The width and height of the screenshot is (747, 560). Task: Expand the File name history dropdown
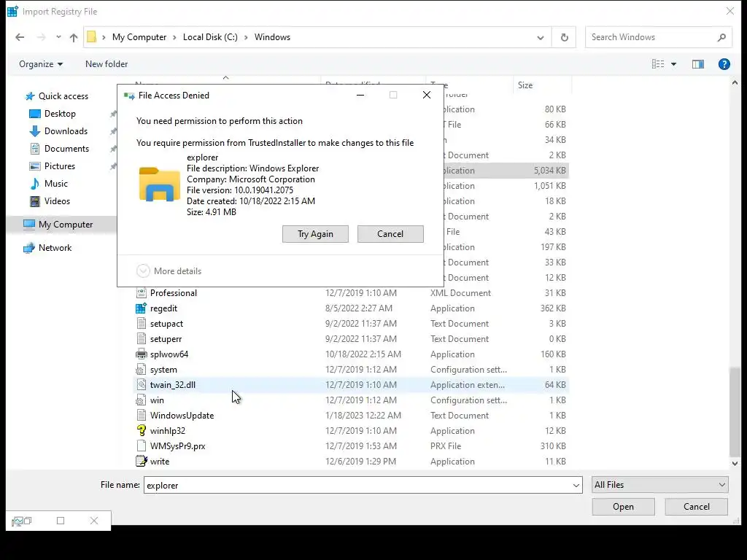click(576, 485)
